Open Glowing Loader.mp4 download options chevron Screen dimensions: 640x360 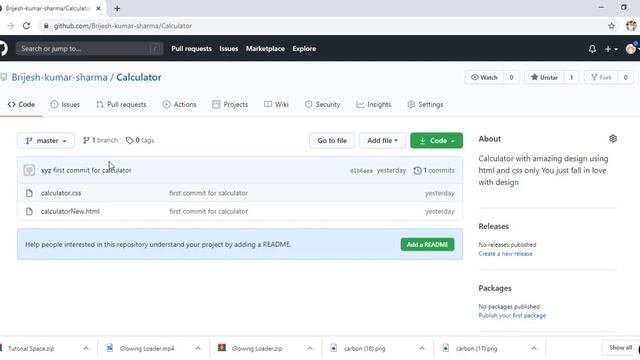[x=198, y=349]
